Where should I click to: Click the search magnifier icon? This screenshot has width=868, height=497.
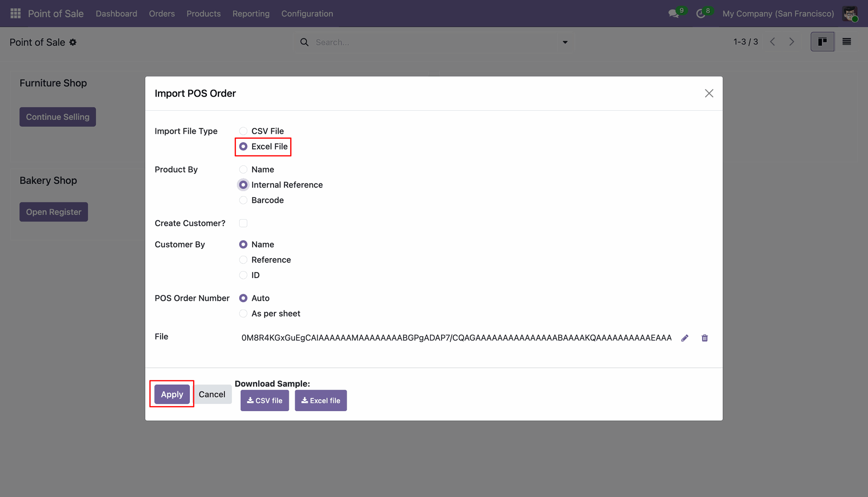pyautogui.click(x=305, y=42)
